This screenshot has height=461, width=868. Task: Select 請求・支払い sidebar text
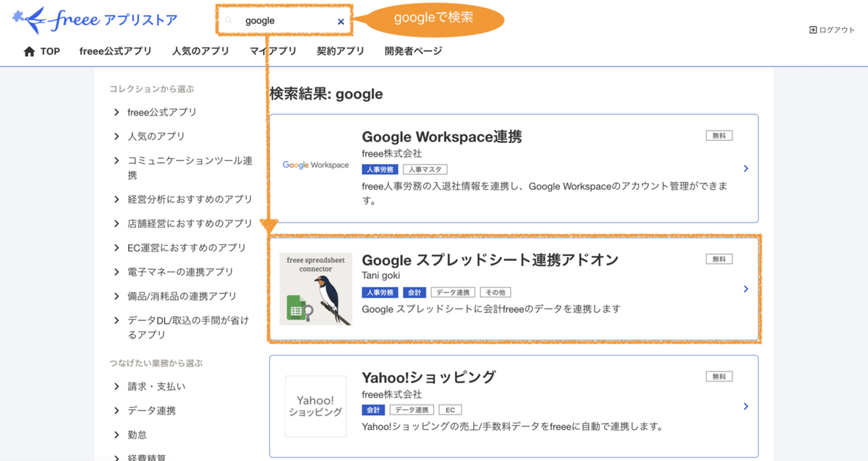click(x=156, y=386)
